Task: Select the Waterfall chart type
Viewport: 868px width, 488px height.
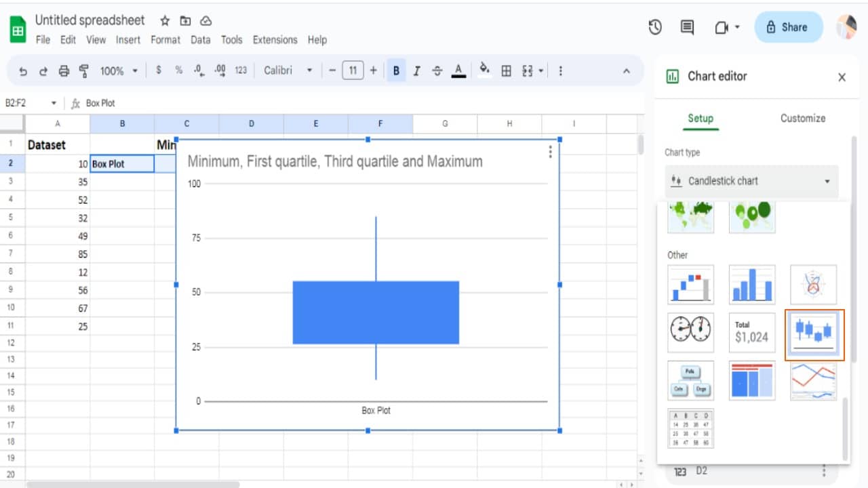Action: [690, 285]
